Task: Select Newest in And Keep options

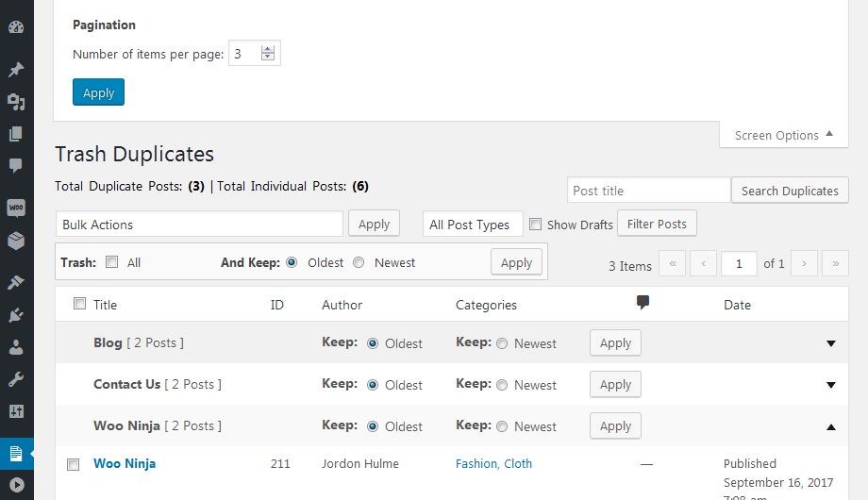Action: pyautogui.click(x=359, y=262)
